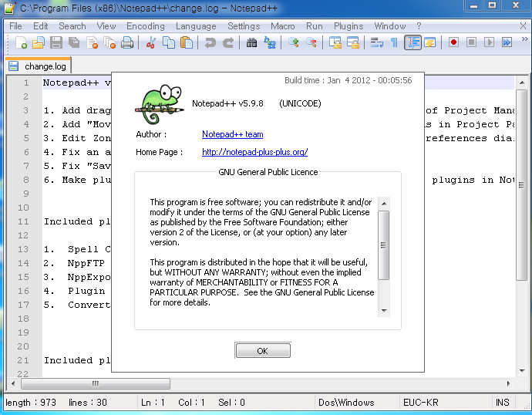This screenshot has width=532, height=415.
Task: Click the editor vertical scroll up arrow
Action: click(522, 83)
